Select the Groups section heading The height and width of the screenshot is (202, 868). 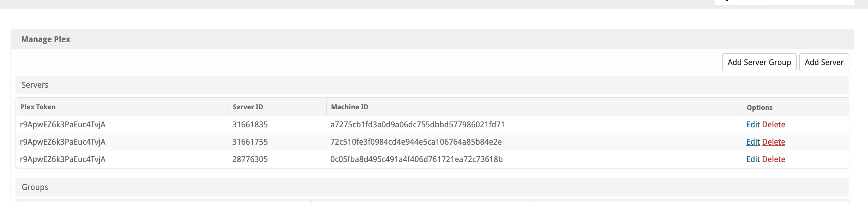[x=35, y=187]
